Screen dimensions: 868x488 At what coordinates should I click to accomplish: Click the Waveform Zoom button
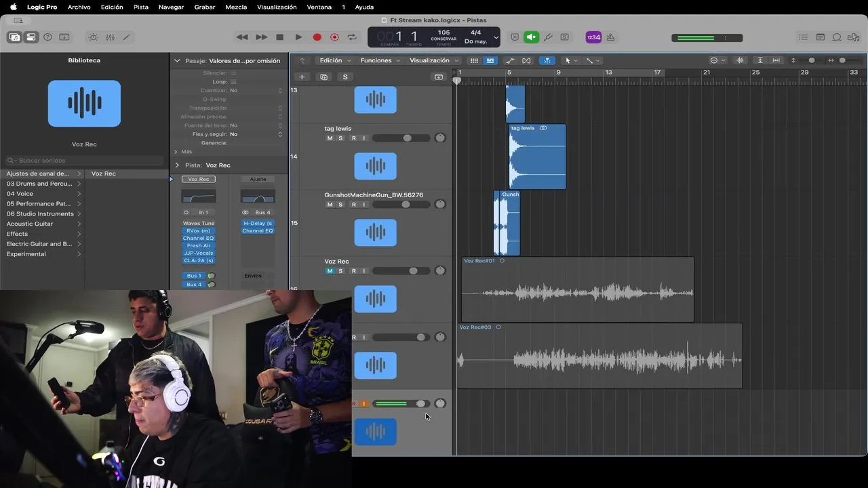[x=740, y=60]
